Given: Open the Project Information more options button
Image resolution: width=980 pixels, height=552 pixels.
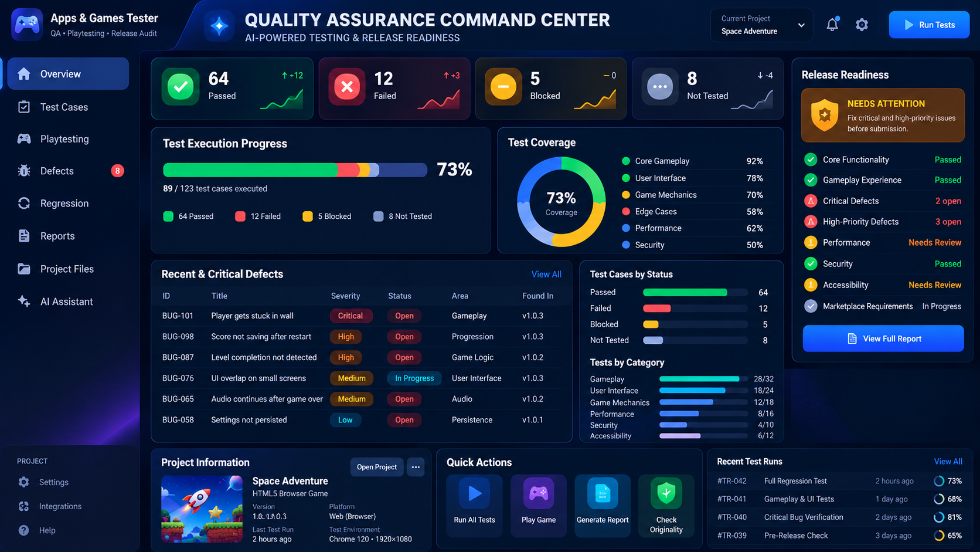Looking at the screenshot, I should (416, 467).
